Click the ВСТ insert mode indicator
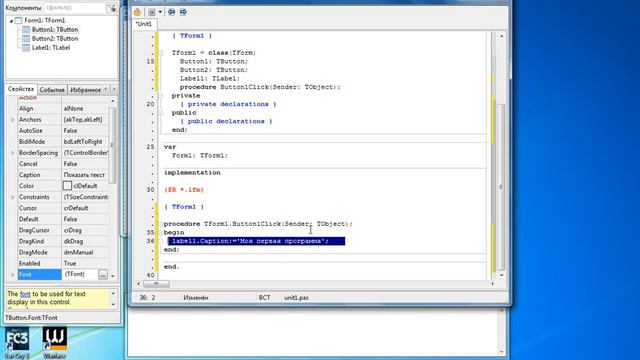The image size is (640, 360). pyautogui.click(x=264, y=298)
